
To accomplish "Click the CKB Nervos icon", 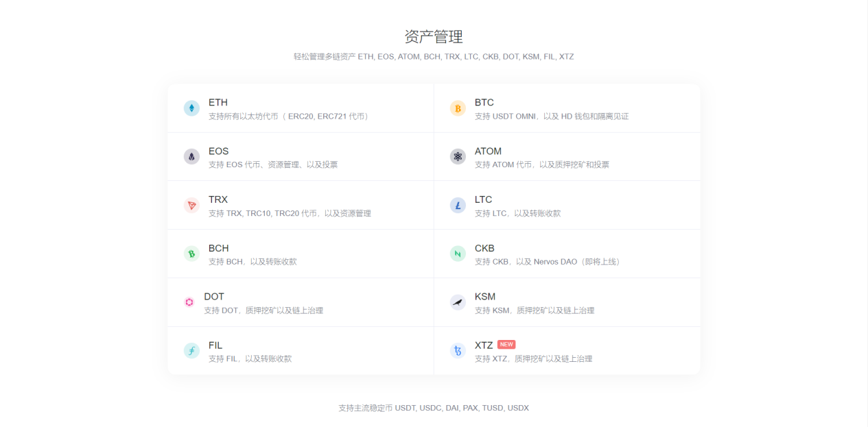I will 458,254.
